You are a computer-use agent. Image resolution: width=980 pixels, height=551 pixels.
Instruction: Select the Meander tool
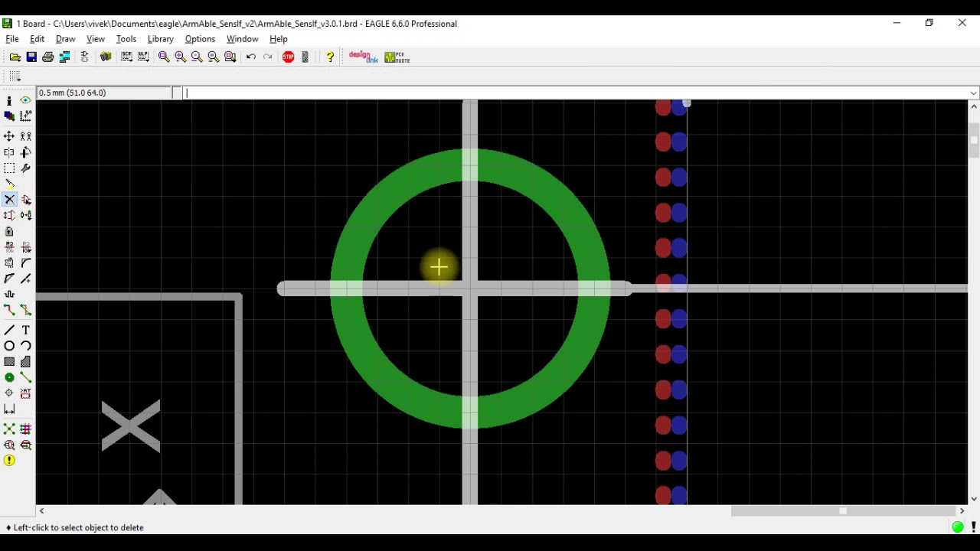point(9,295)
